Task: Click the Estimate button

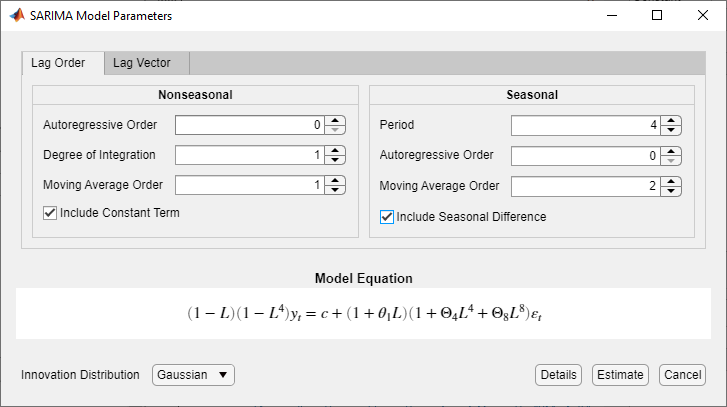Action: (x=619, y=375)
